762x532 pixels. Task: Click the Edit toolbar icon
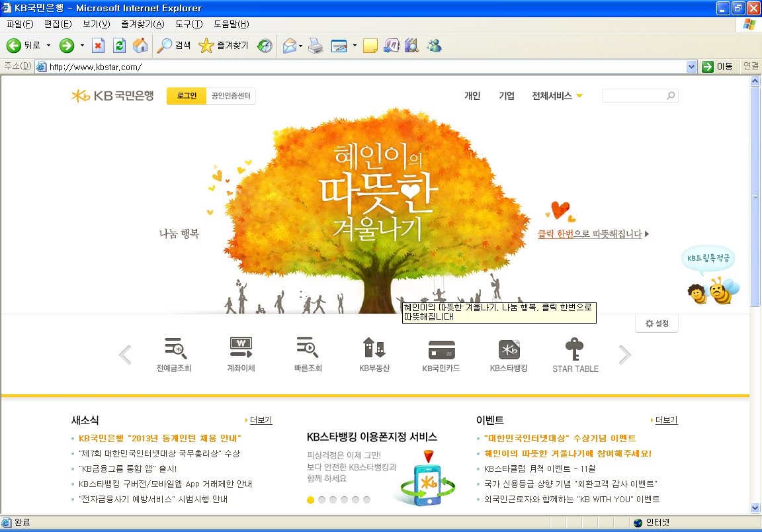point(339,46)
